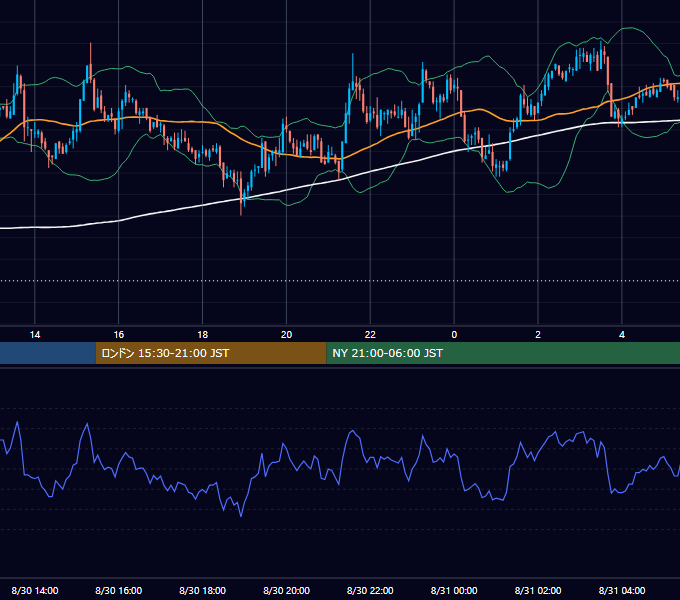Click the 8/30 16:00 time label

coord(118,590)
